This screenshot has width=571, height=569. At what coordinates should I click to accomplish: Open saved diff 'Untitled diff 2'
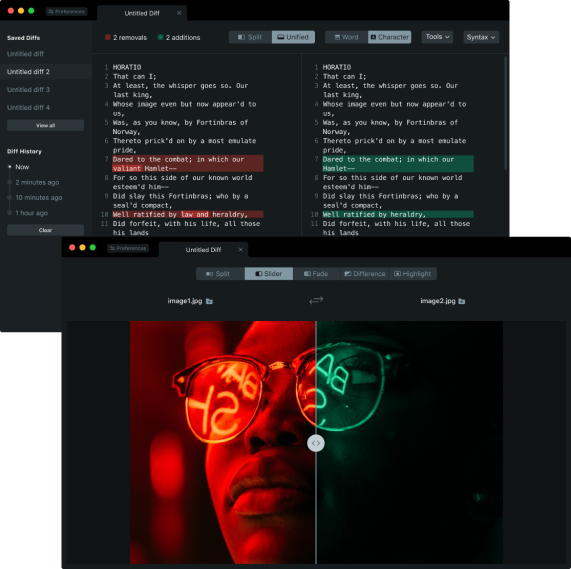tap(46, 72)
